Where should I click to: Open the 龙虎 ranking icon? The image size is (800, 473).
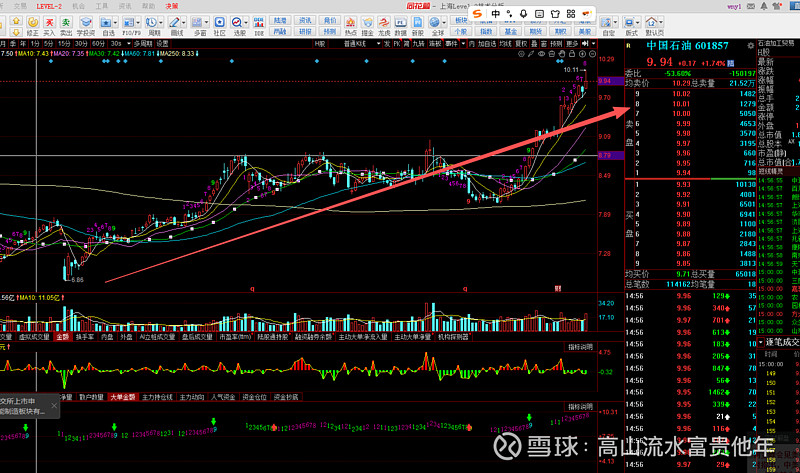pos(384,22)
